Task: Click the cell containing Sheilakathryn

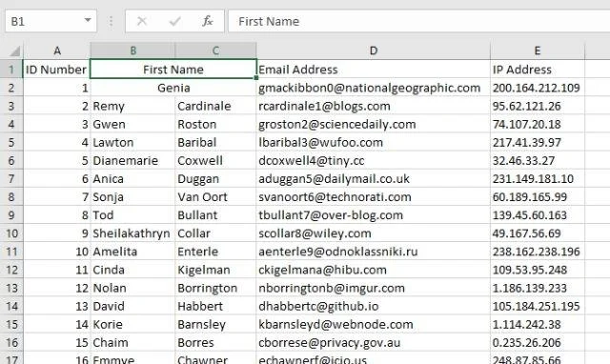Action: click(132, 233)
